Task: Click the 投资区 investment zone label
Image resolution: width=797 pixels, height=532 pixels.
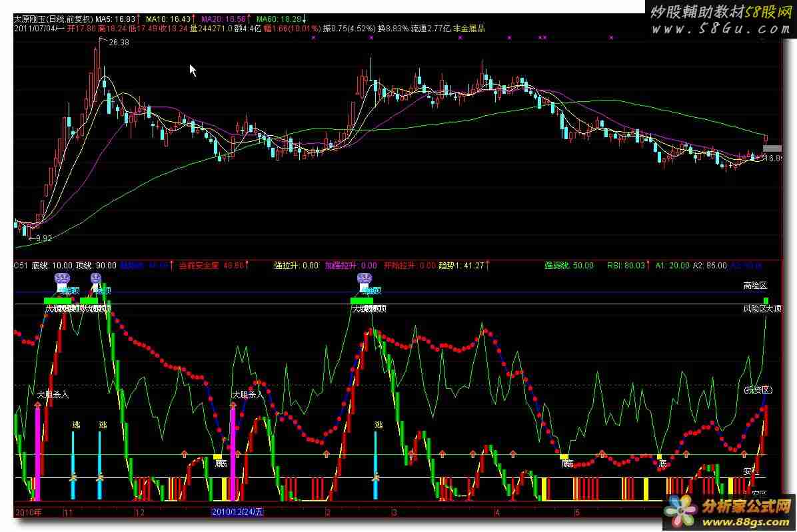Action: point(757,390)
